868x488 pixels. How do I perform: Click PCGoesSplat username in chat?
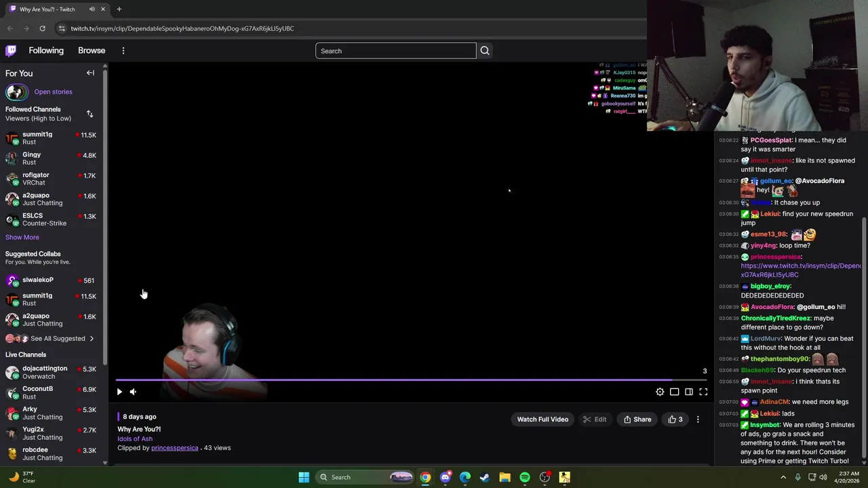(770, 140)
